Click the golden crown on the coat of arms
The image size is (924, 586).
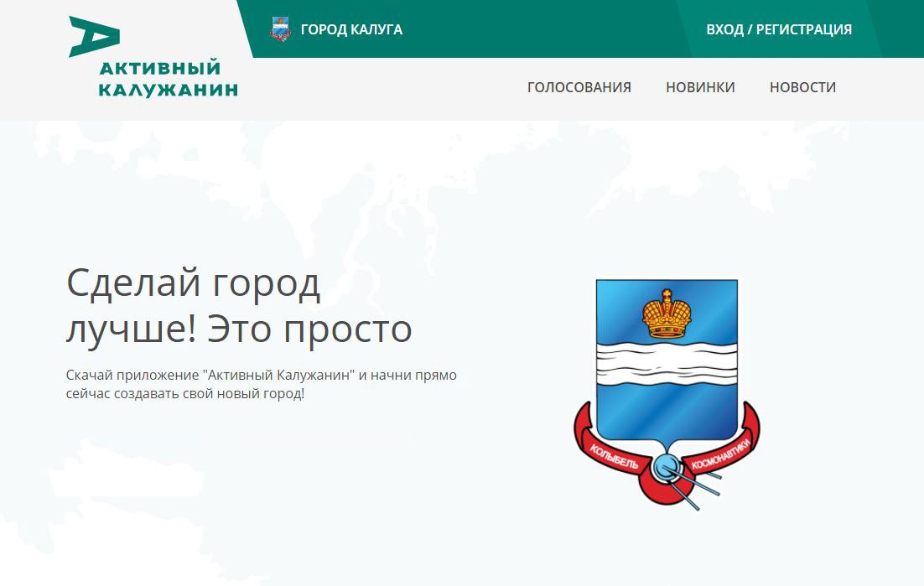pos(667,313)
